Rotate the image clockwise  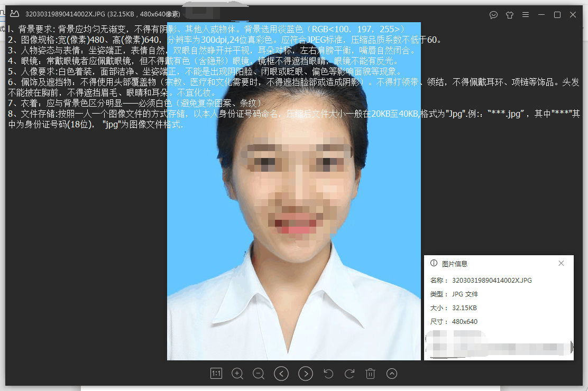point(349,374)
